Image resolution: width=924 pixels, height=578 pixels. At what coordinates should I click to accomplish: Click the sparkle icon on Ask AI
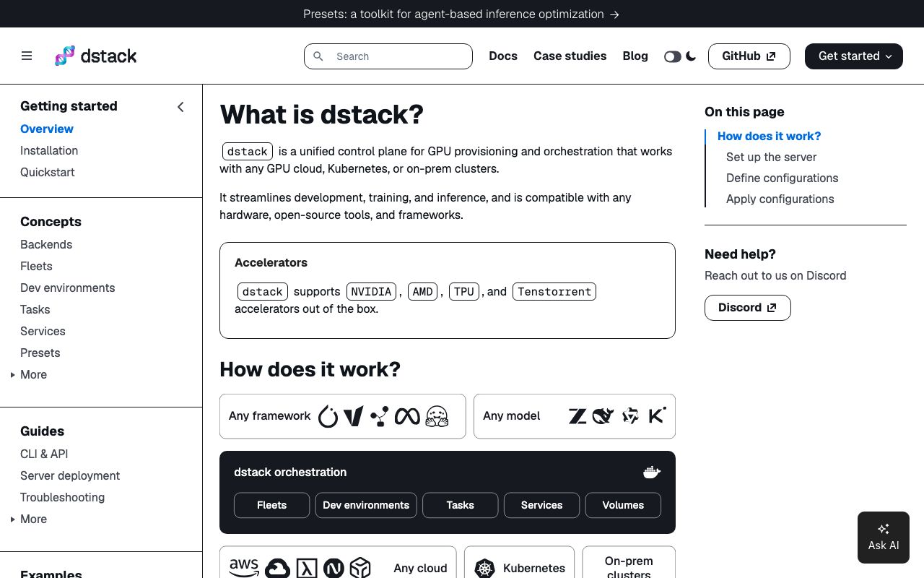(x=884, y=529)
